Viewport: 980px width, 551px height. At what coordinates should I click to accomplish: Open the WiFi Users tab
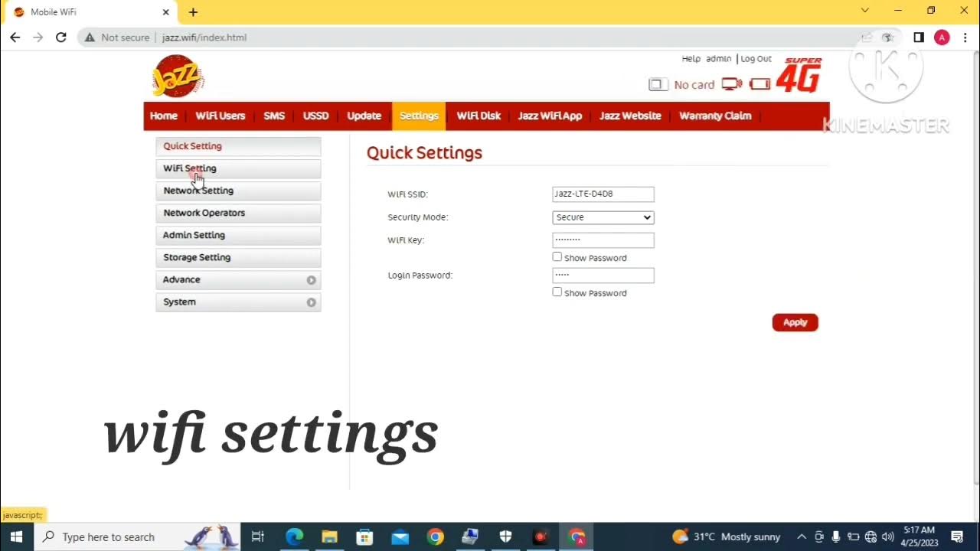coord(220,116)
